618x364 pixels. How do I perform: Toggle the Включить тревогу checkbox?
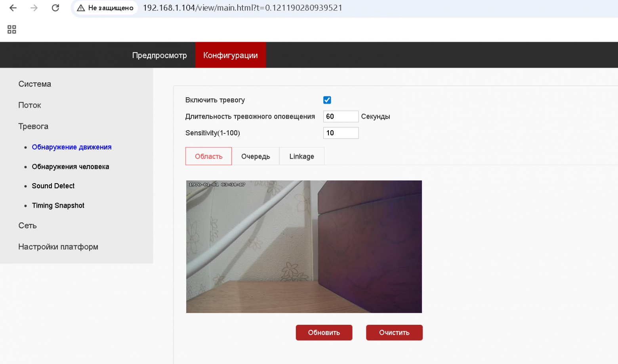(x=327, y=100)
